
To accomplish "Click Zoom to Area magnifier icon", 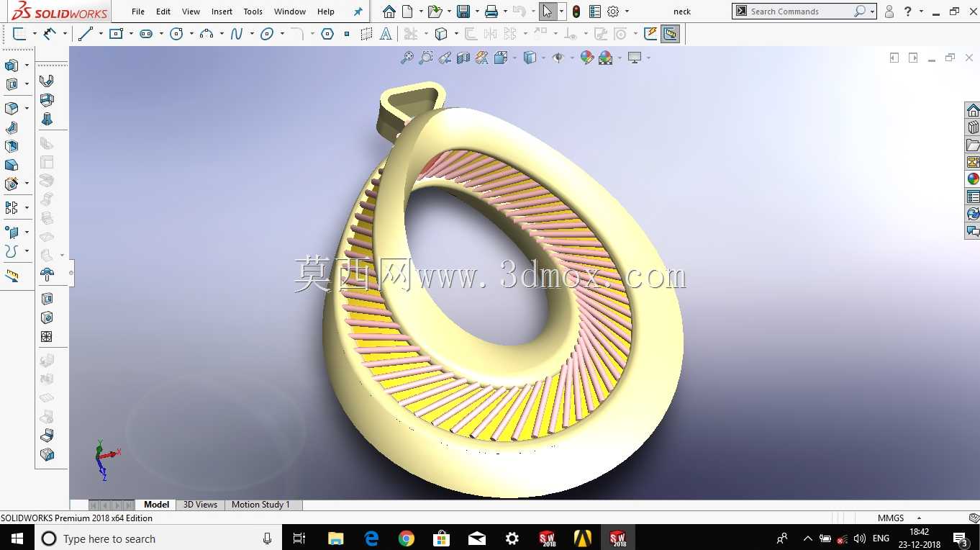I will (x=426, y=58).
